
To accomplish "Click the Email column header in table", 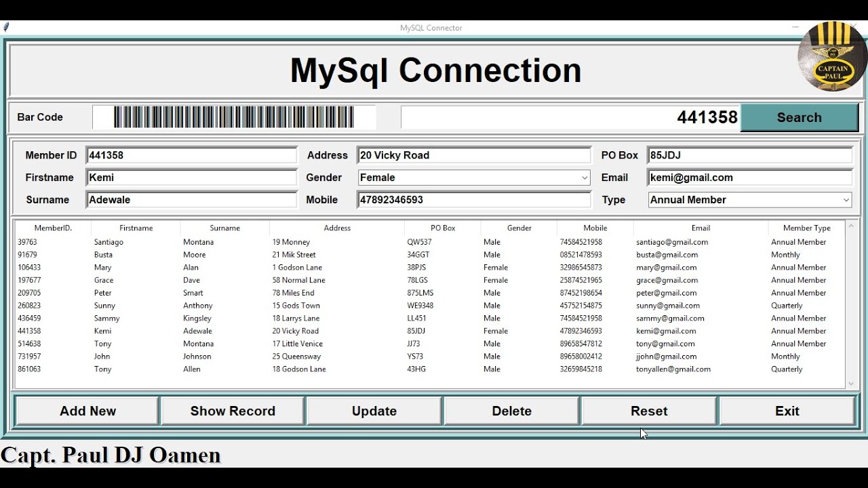I will coord(701,228).
